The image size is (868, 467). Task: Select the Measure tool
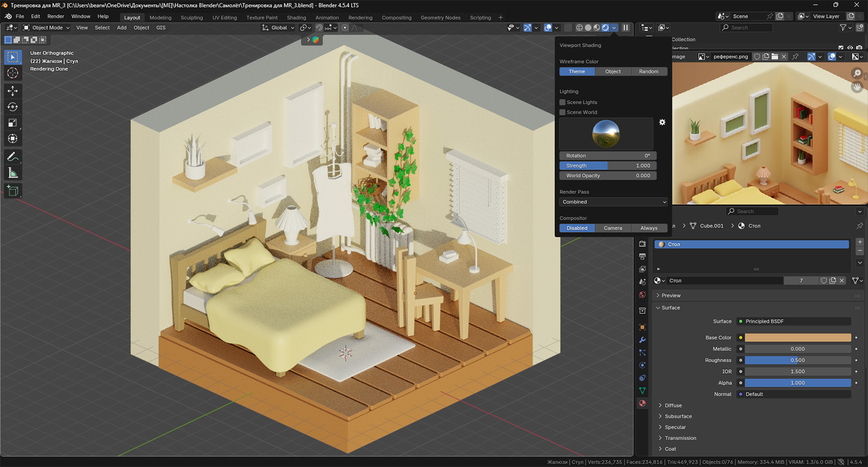(12, 173)
